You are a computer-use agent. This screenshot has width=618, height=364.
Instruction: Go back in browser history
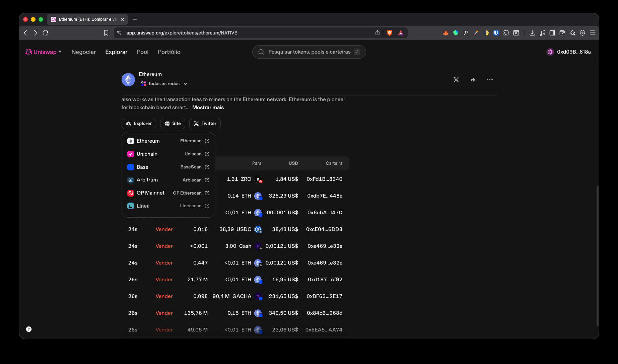(25, 33)
